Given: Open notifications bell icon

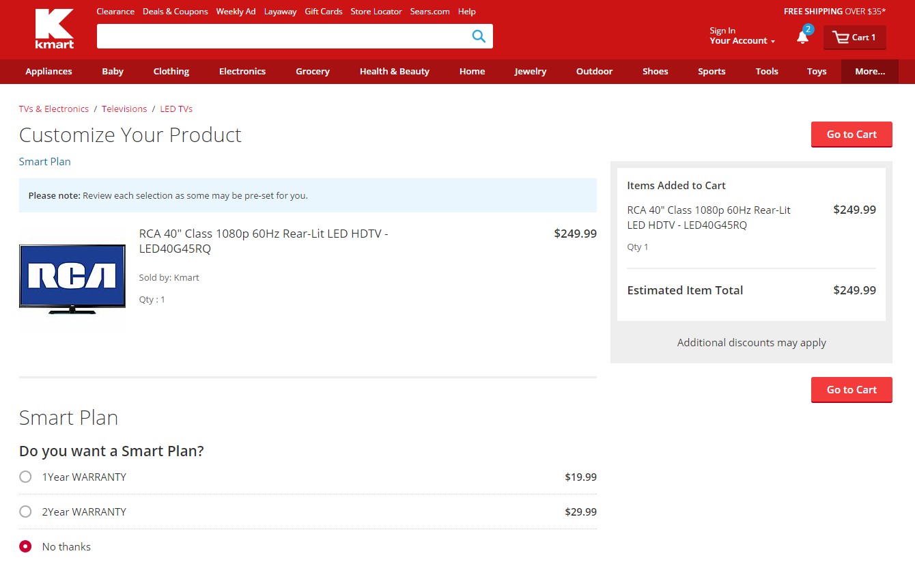Looking at the screenshot, I should (x=802, y=38).
